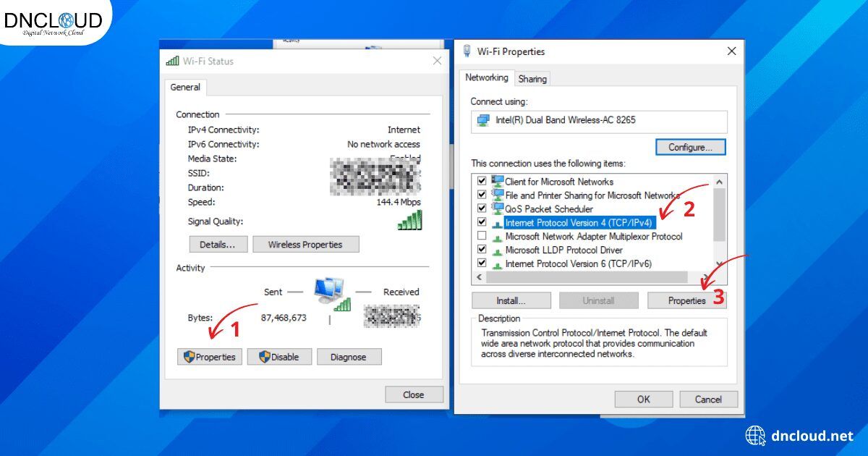Screen dimensions: 868x456
Task: Click the list's scroll down arrow
Action: click(719, 264)
